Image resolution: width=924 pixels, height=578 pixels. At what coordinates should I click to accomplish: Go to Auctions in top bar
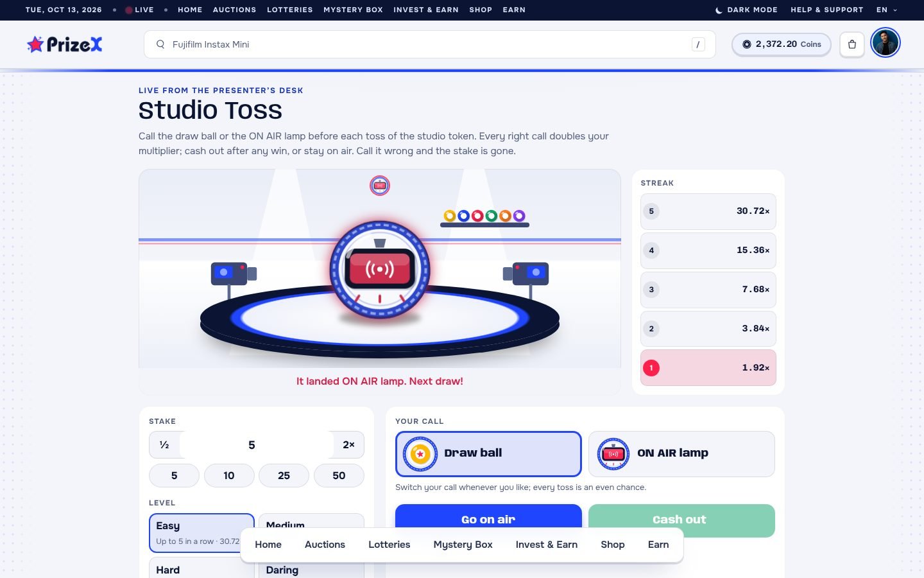pyautogui.click(x=234, y=10)
